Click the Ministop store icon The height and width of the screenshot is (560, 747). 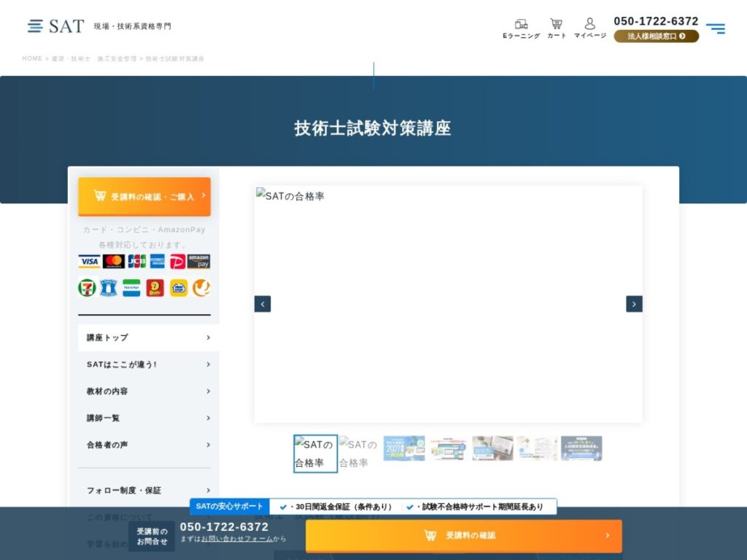pyautogui.click(x=179, y=287)
